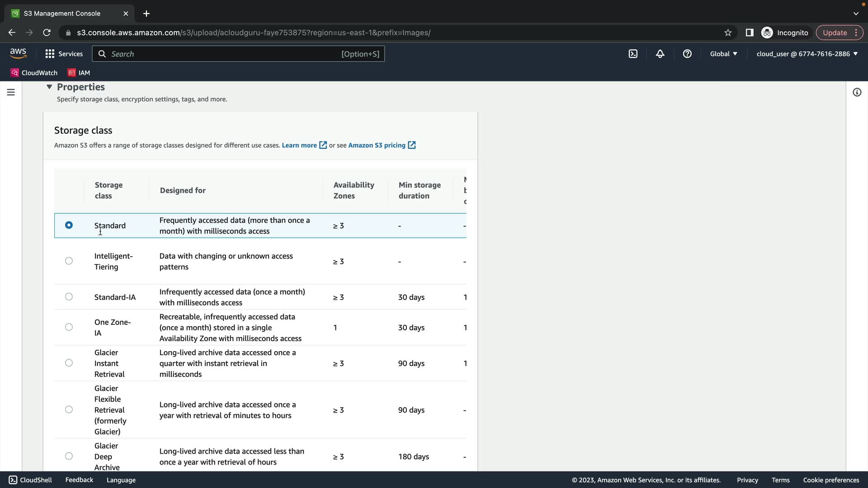Open the info panel icon on the right
The width and height of the screenshot is (868, 488).
click(857, 92)
